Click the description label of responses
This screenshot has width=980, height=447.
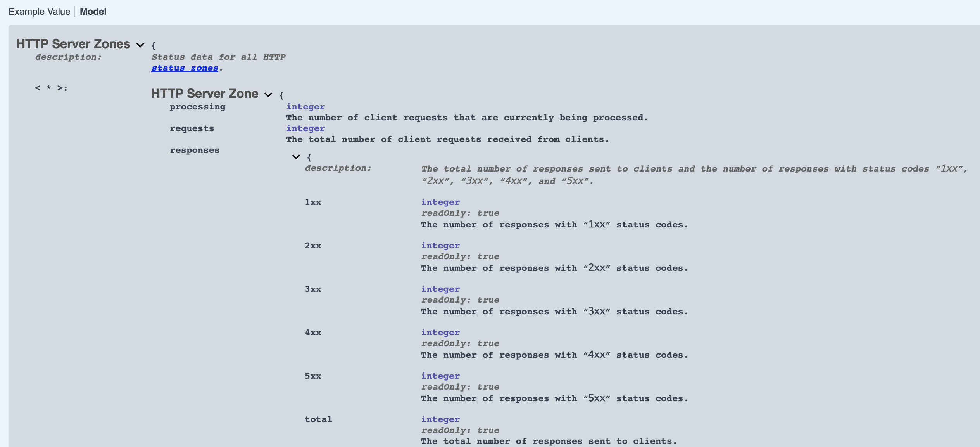click(338, 168)
